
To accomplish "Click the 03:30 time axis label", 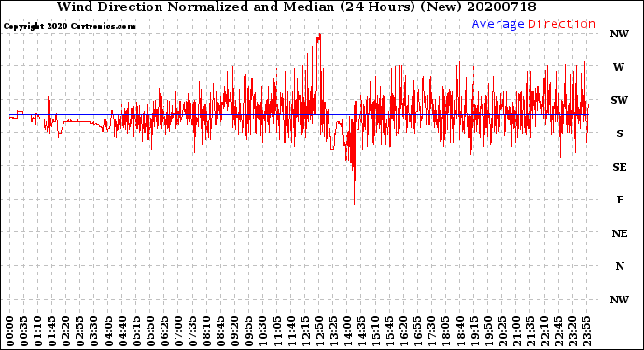I will tap(94, 331).
